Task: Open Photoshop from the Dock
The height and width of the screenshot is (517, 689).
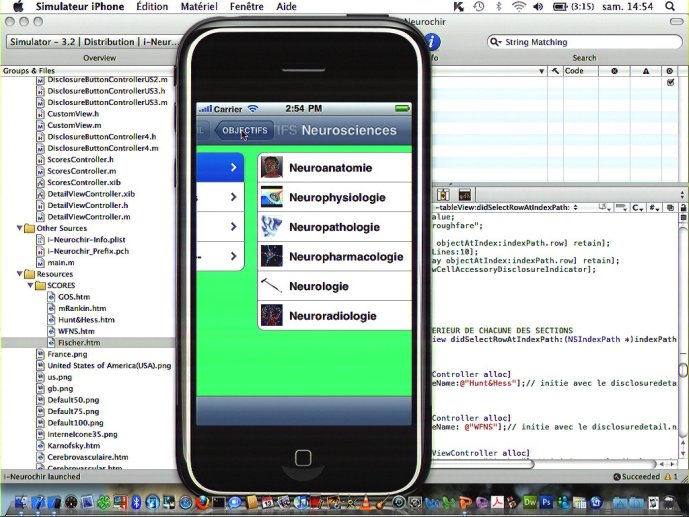Action: (x=546, y=502)
